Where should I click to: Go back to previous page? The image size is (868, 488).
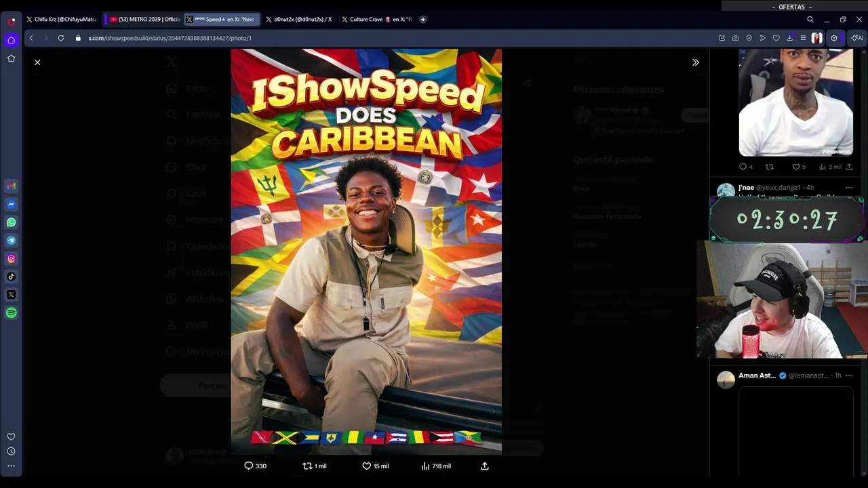point(31,38)
